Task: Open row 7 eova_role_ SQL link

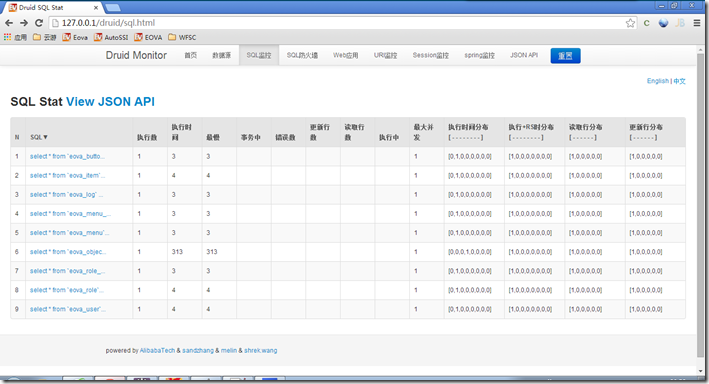Action: (x=67, y=271)
